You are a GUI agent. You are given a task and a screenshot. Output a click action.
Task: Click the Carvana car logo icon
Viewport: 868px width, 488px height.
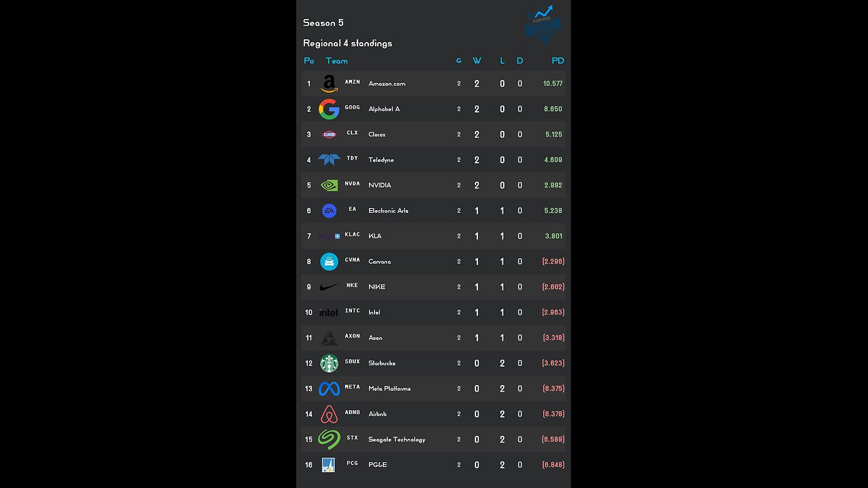pos(329,262)
